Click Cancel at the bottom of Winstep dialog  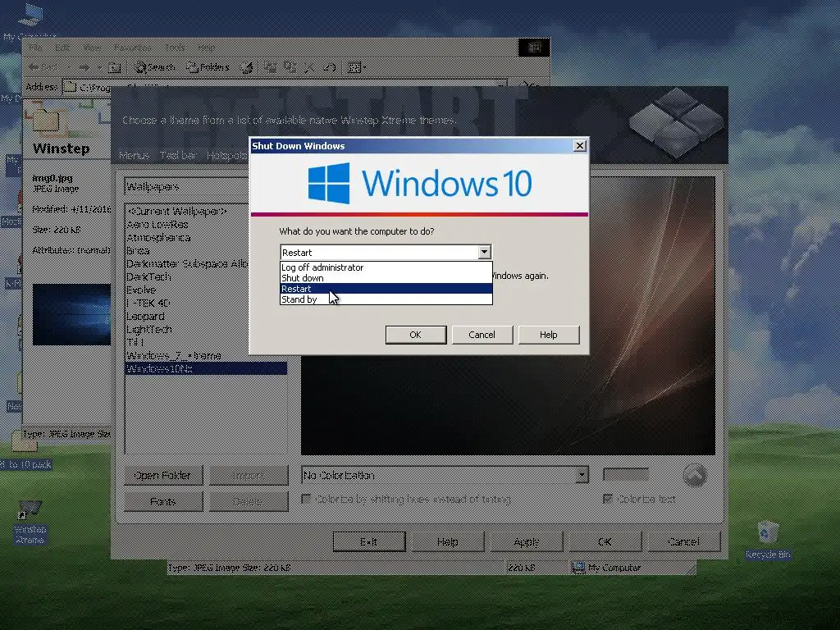[683, 541]
